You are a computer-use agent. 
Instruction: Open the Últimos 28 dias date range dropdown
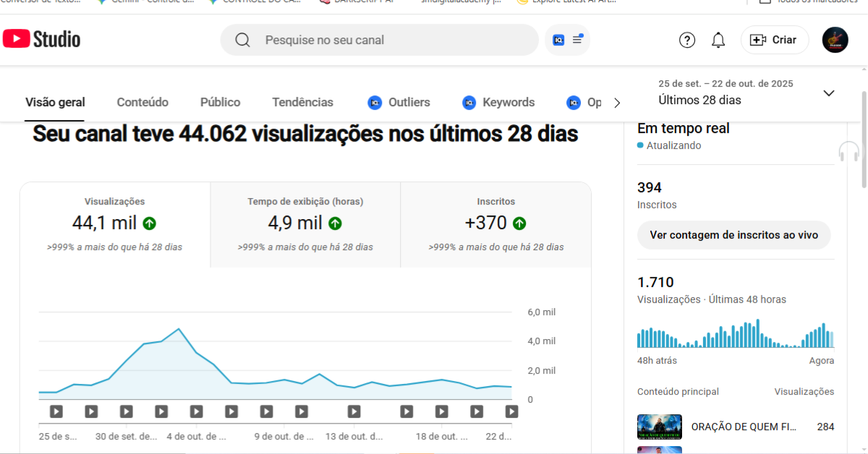pyautogui.click(x=746, y=93)
